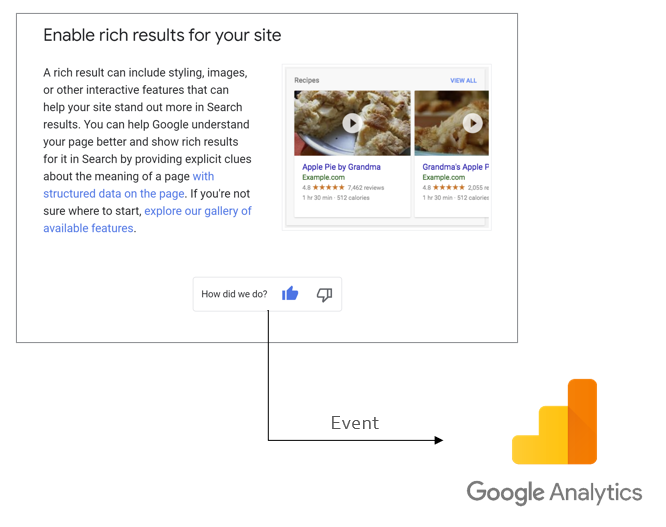
Task: Open the VIEW ALL recipes link
Action: [463, 80]
